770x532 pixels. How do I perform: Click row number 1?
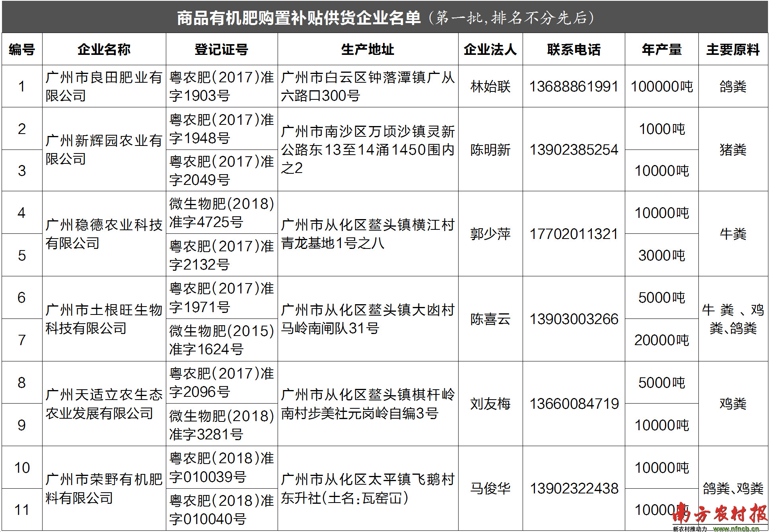point(22,86)
